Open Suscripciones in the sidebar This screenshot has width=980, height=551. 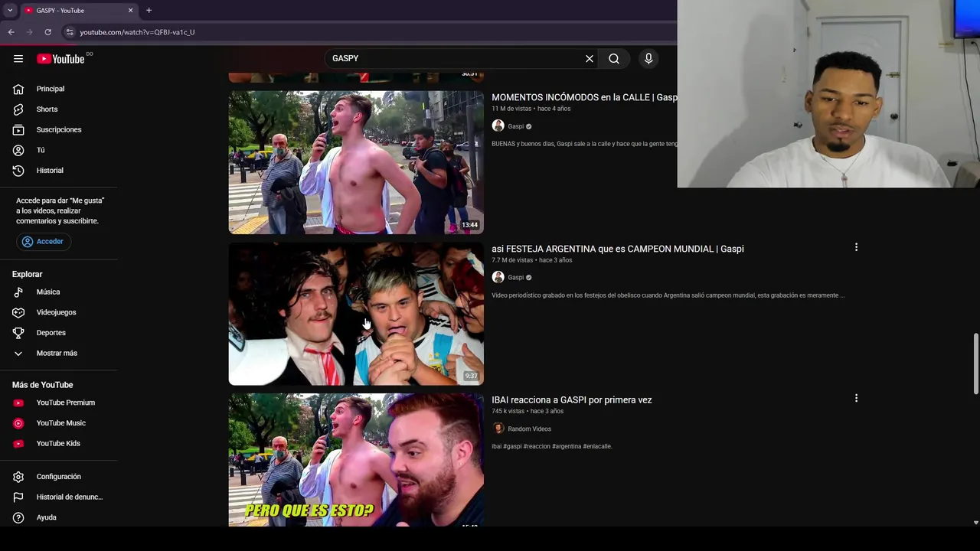coord(58,129)
